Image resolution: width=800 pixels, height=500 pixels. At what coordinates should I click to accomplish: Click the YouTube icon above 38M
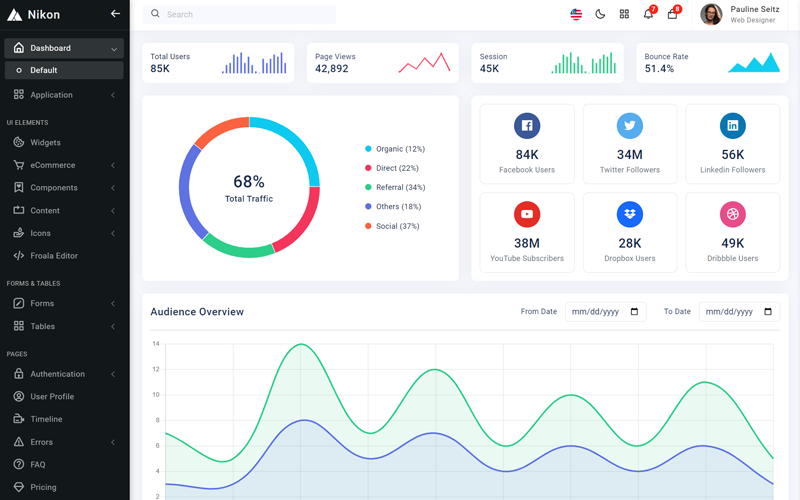527,214
